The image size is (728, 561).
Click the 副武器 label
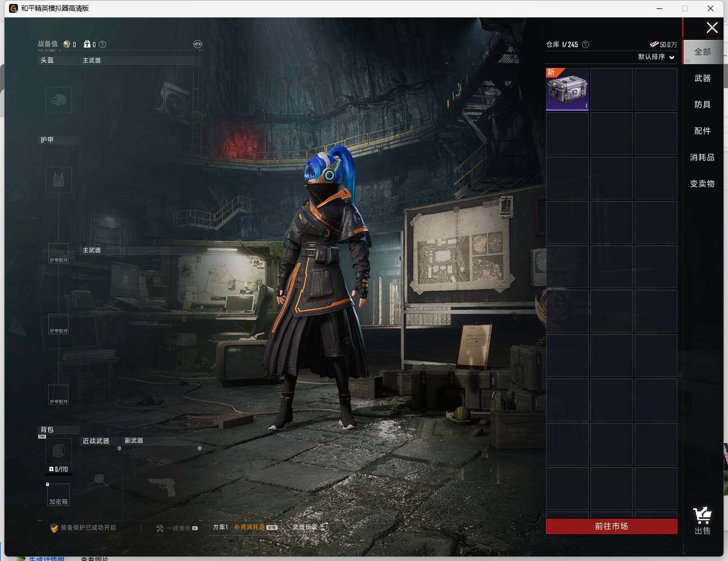coord(134,441)
